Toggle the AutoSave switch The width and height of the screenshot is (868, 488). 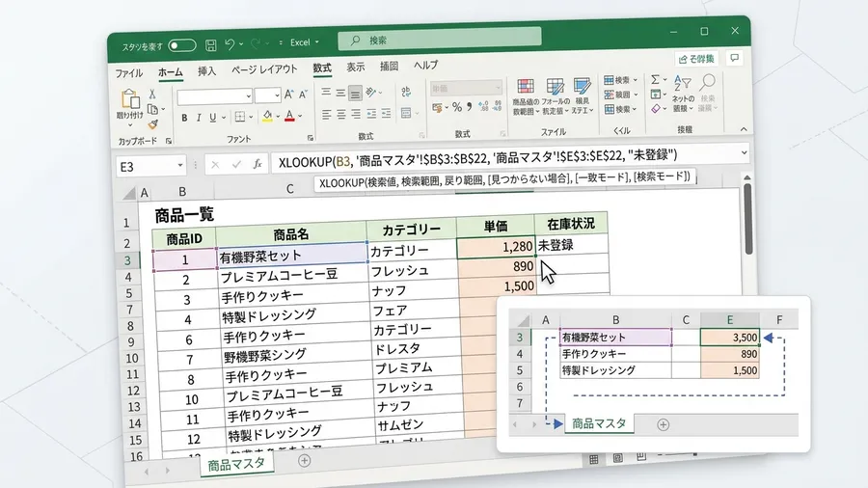[x=182, y=46]
